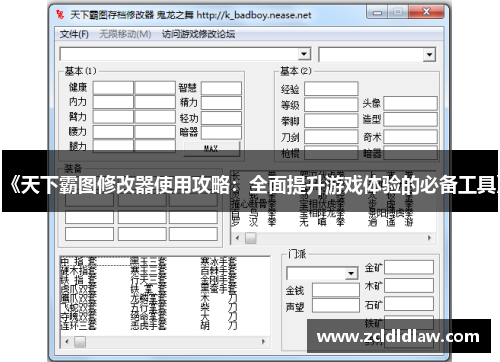Click the second 腰力 input field
Image resolution: width=500 pixels, height=362 pixels.
click(155, 132)
